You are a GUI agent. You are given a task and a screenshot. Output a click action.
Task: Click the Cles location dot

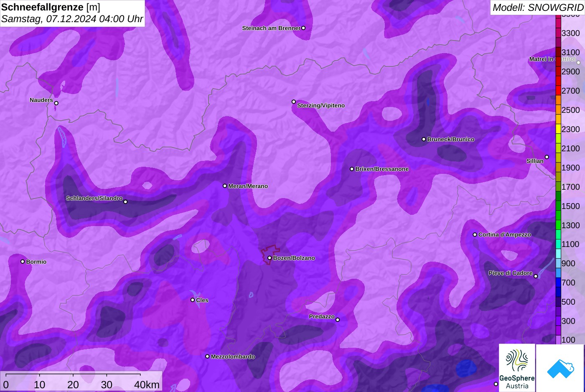(193, 300)
